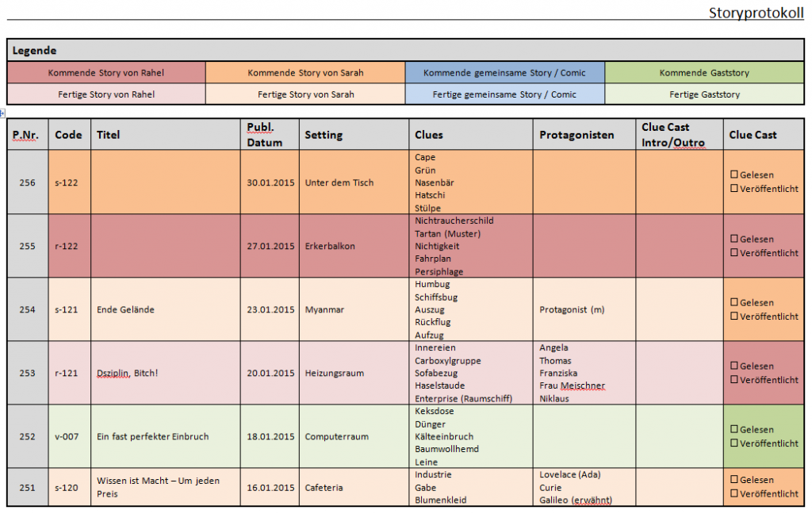Toggle Gelesen checkbox in row 252
812x514 pixels.
[x=733, y=429]
